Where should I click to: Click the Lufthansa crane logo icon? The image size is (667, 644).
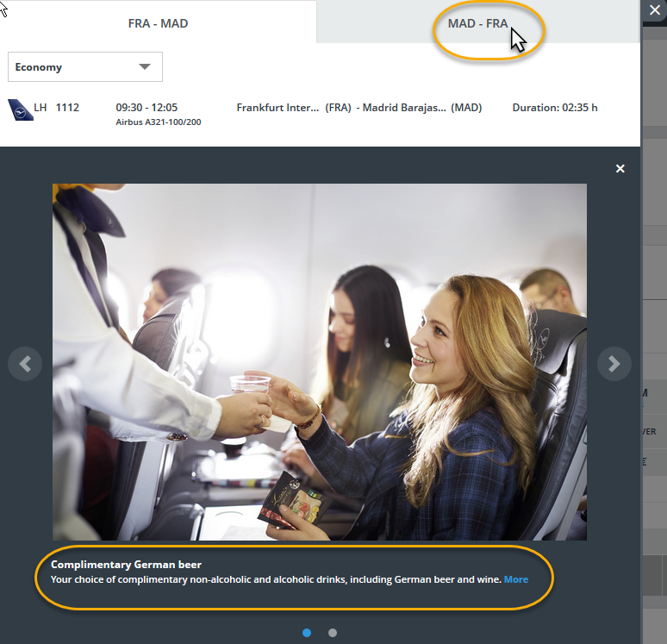click(20, 109)
